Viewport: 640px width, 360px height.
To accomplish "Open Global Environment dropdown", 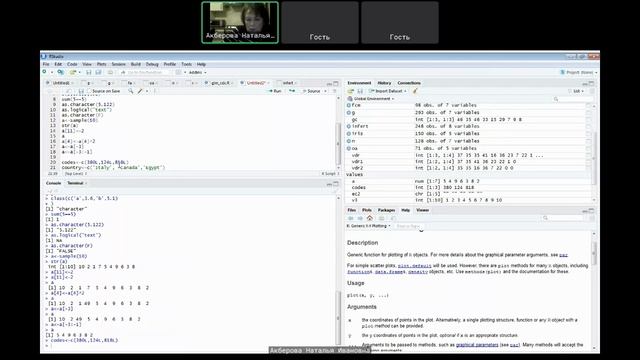I will [x=371, y=99].
